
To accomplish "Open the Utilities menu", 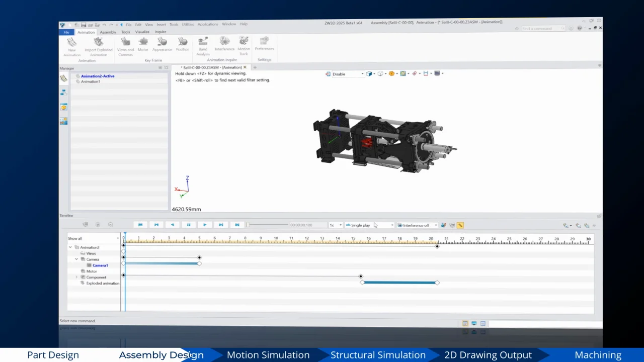I will pos(188,24).
